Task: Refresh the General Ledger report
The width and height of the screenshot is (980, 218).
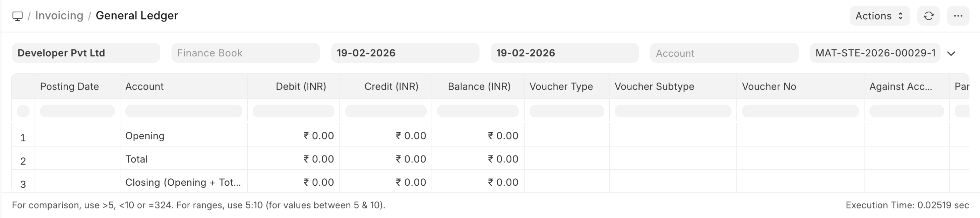Action: 928,16
